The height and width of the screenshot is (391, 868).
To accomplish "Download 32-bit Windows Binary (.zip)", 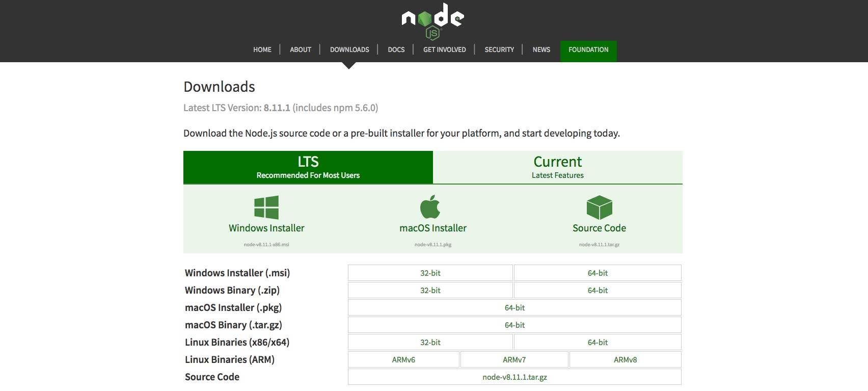I will (430, 290).
